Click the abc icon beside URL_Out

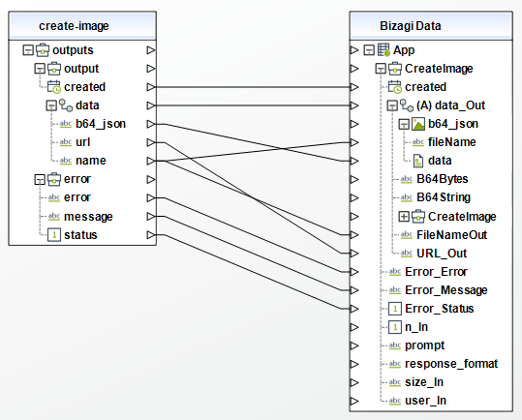point(407,254)
